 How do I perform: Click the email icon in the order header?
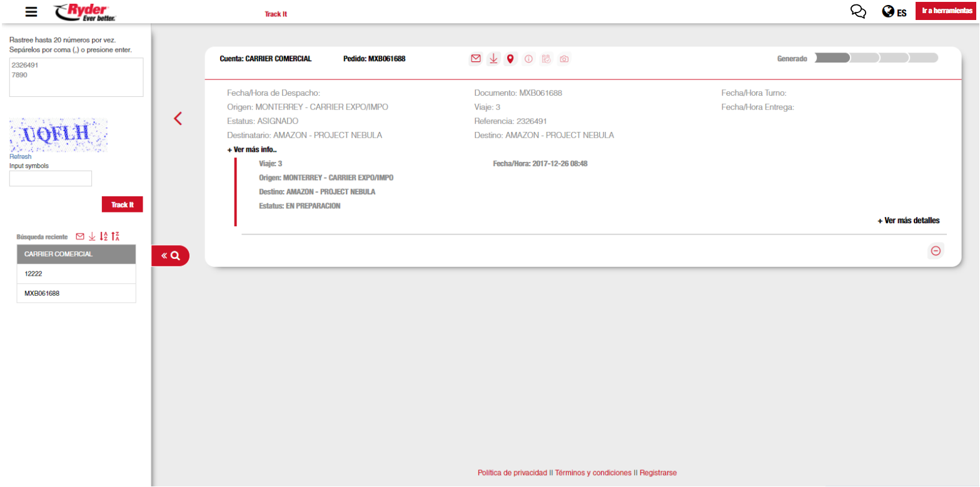pos(475,59)
